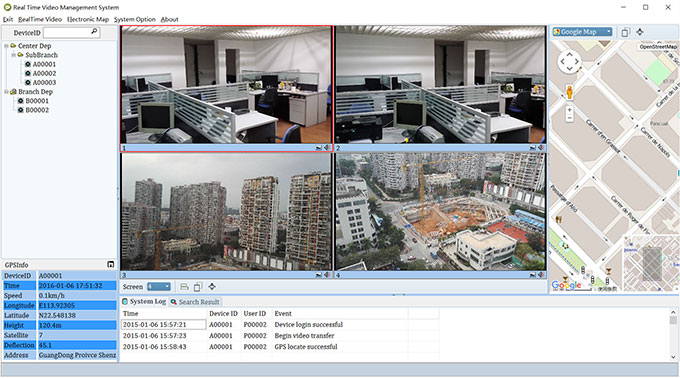Click the camera icon for device A00002
Viewport: 680px width, 378px height.
28,73
